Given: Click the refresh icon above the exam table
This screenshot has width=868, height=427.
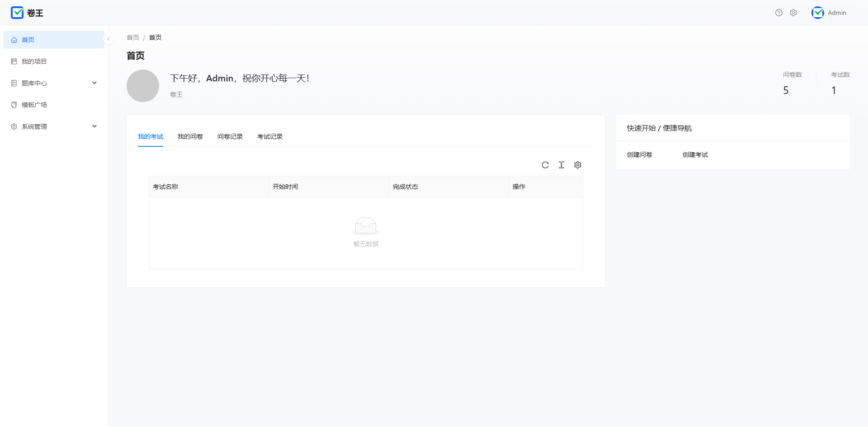Looking at the screenshot, I should pos(545,165).
